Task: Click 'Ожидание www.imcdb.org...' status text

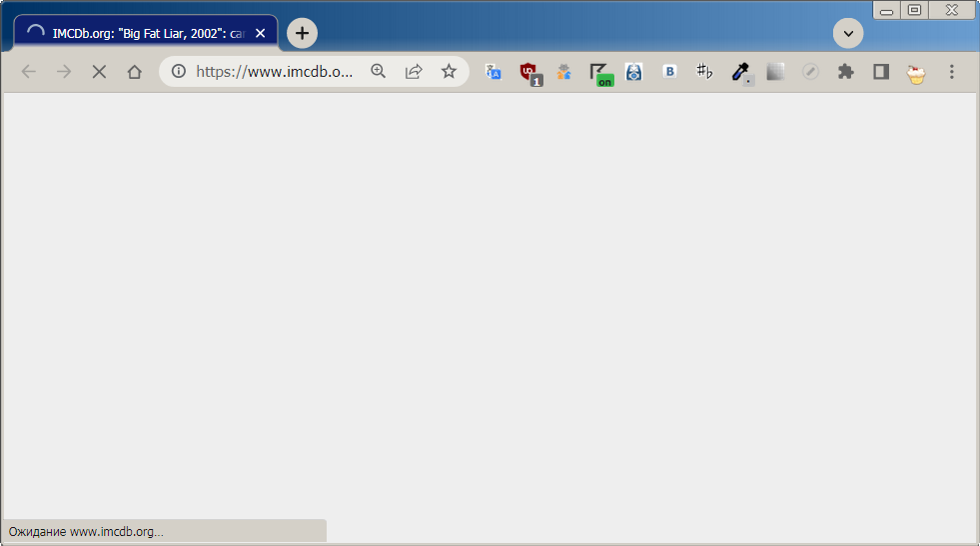Action: [86, 532]
